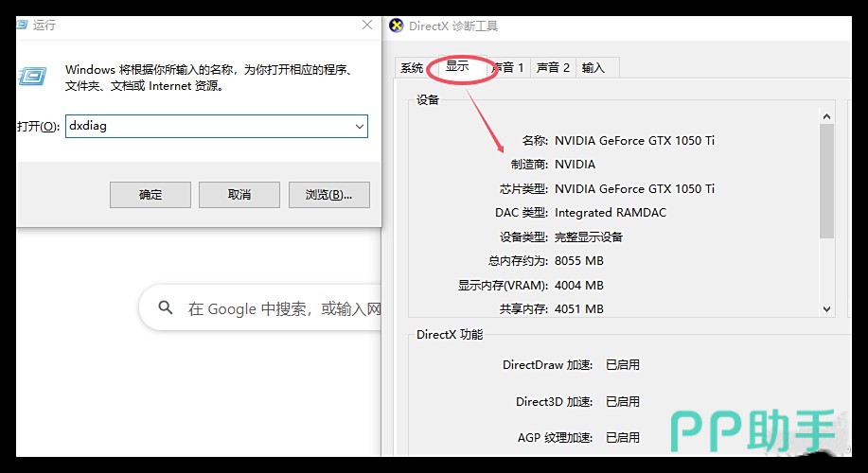Expand the Open combo box dropdown arrow
Screen dimensions: 868x473
coord(359,126)
